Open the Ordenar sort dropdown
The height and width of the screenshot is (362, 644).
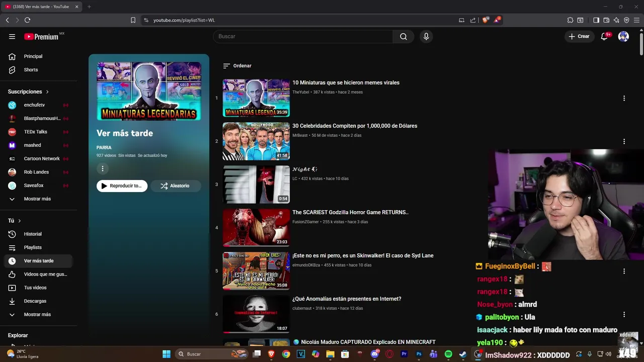pos(237,66)
